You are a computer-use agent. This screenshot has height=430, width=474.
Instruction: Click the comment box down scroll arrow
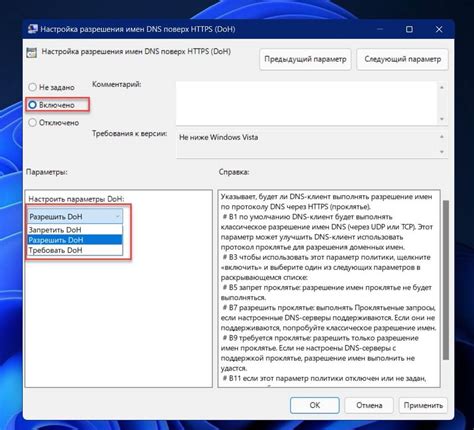tap(442, 119)
